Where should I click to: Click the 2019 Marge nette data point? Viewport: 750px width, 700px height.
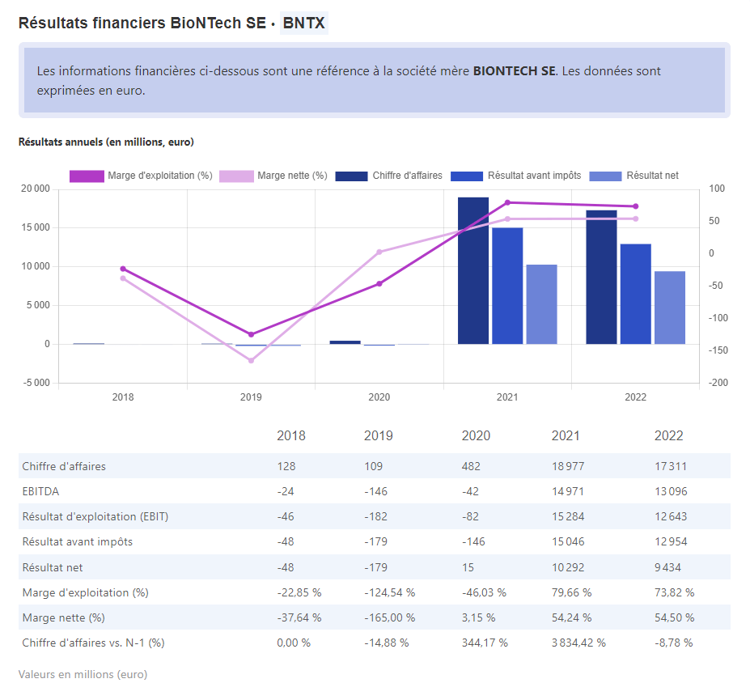(251, 360)
